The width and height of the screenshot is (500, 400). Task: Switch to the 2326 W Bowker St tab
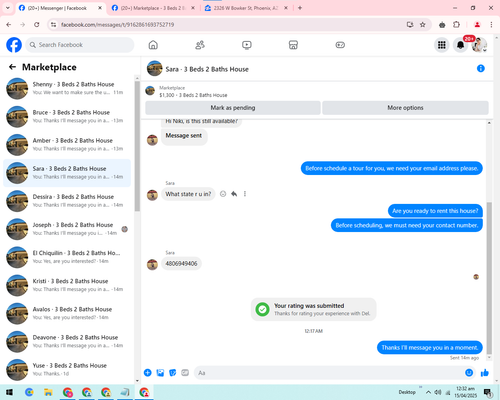pos(246,8)
